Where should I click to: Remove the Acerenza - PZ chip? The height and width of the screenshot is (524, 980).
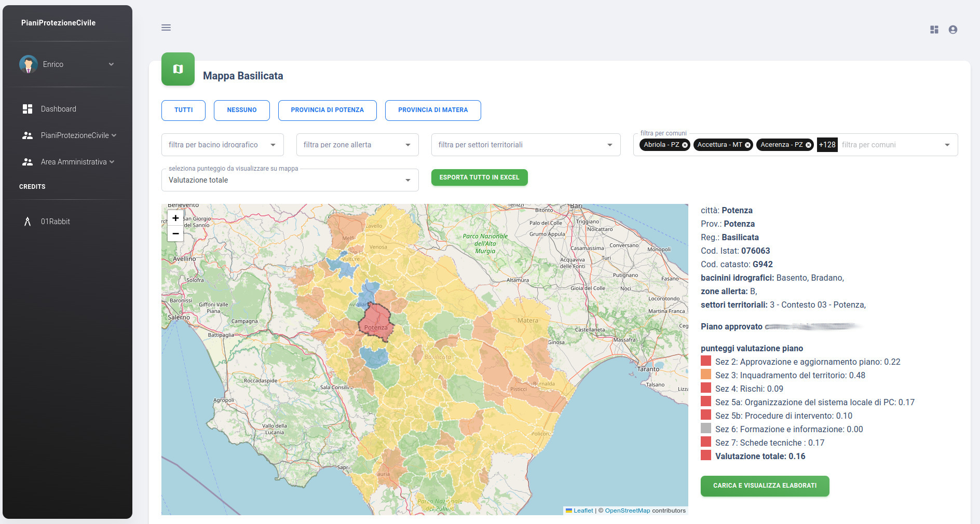coord(809,145)
